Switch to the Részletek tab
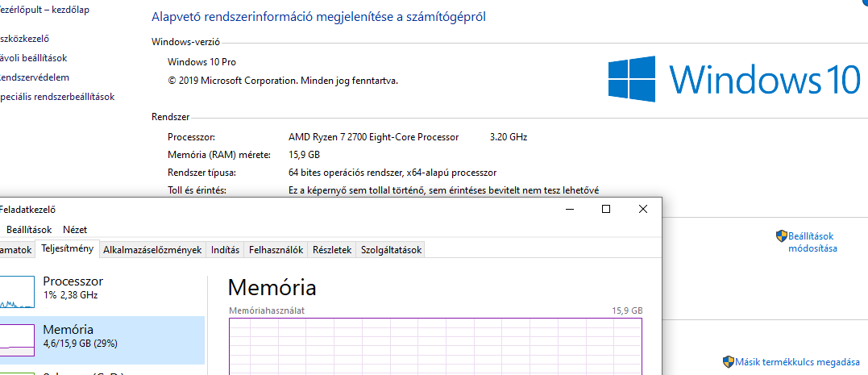This screenshot has height=375, width=868. point(332,250)
